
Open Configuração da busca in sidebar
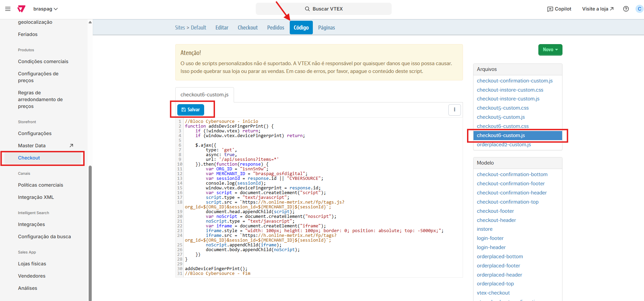44,237
